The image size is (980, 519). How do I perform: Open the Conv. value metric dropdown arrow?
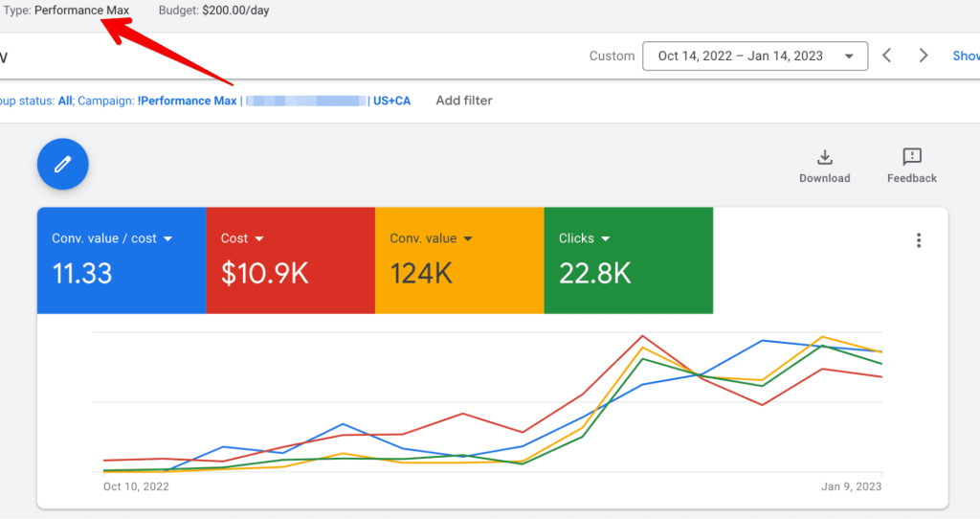coord(468,238)
